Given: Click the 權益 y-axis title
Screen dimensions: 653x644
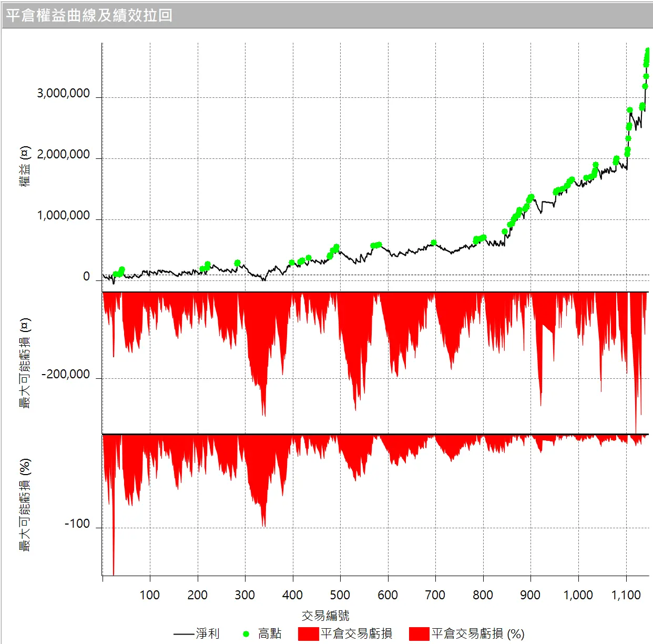Looking at the screenshot, I should click(x=25, y=167).
